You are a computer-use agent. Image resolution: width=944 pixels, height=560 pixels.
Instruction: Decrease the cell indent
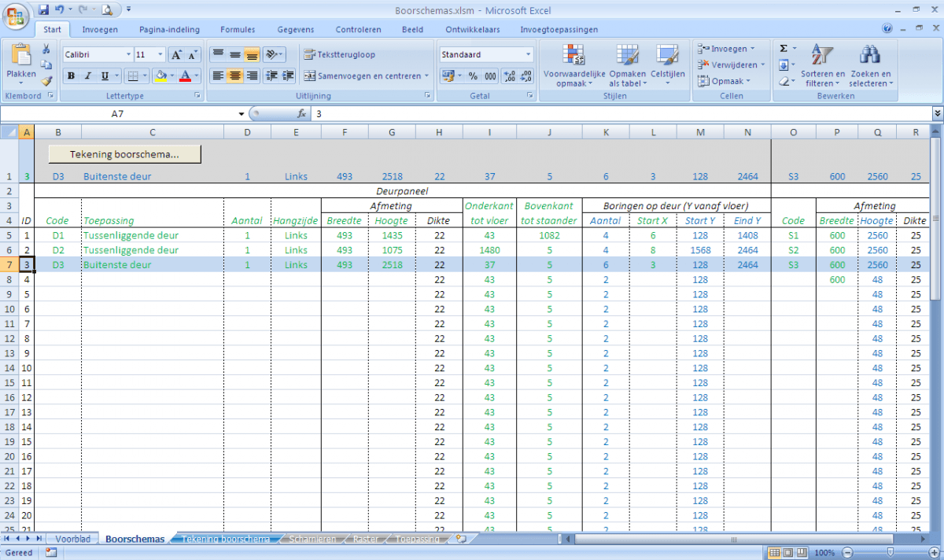[x=271, y=76]
